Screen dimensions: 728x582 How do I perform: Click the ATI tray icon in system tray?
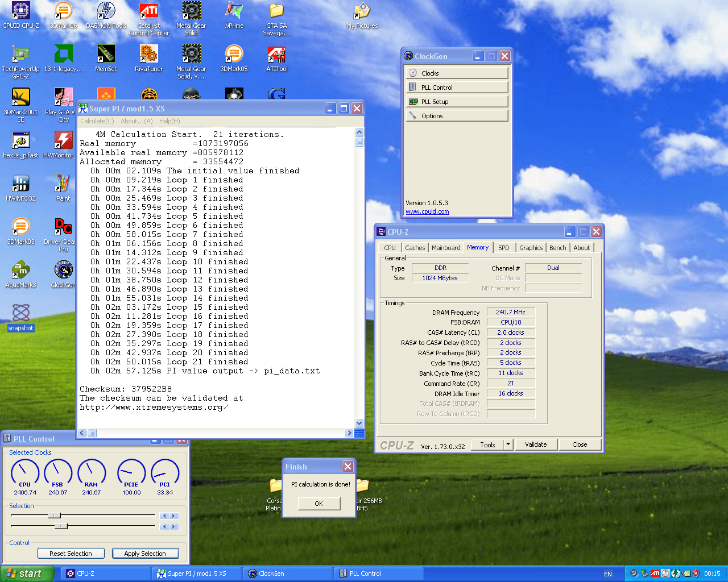pos(655,573)
